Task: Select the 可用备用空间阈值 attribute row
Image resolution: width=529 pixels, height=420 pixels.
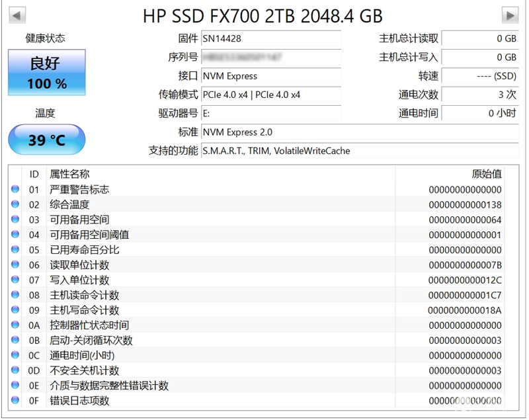Action: (x=257, y=234)
